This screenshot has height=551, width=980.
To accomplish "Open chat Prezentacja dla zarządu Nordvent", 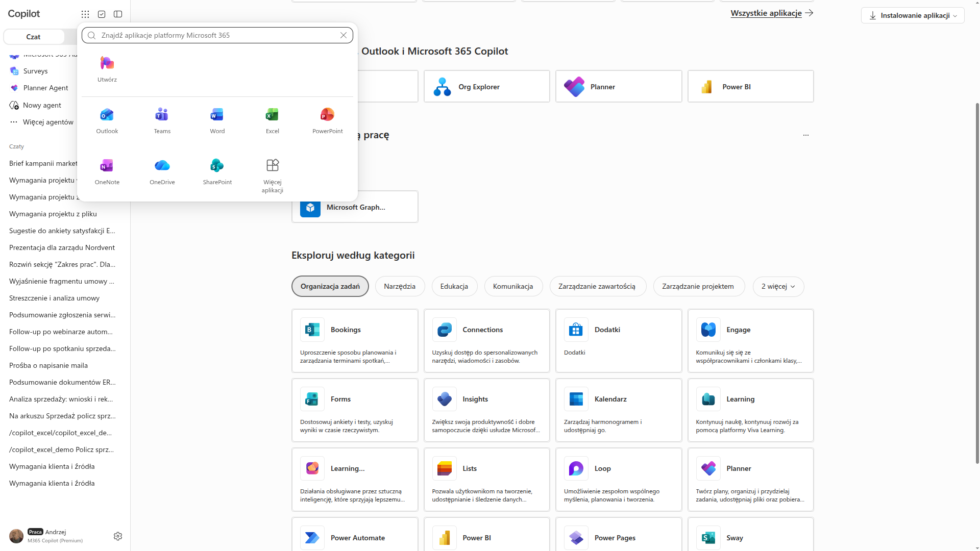I will pyautogui.click(x=62, y=247).
